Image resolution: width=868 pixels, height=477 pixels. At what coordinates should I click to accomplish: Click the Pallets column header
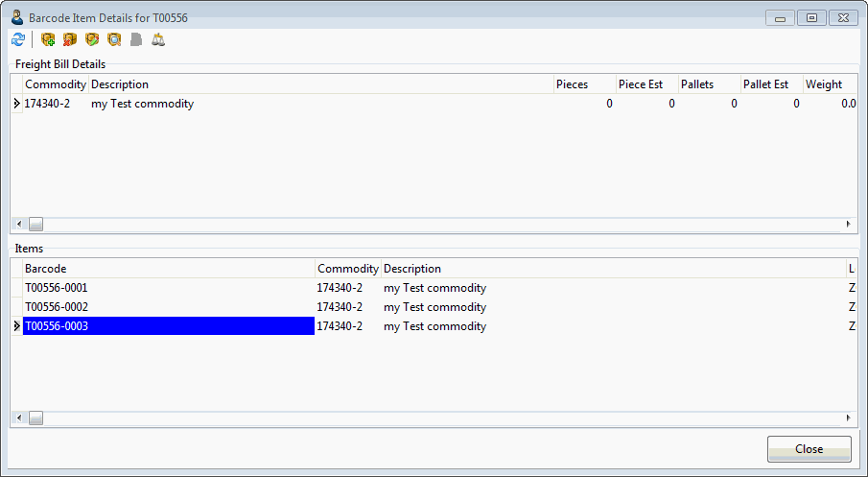[710, 84]
